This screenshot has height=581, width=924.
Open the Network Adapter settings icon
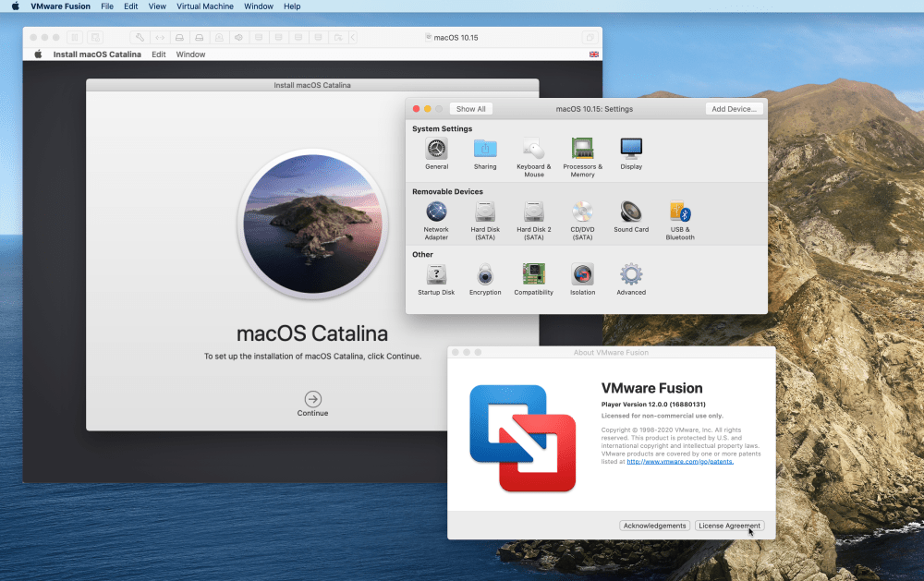435,212
